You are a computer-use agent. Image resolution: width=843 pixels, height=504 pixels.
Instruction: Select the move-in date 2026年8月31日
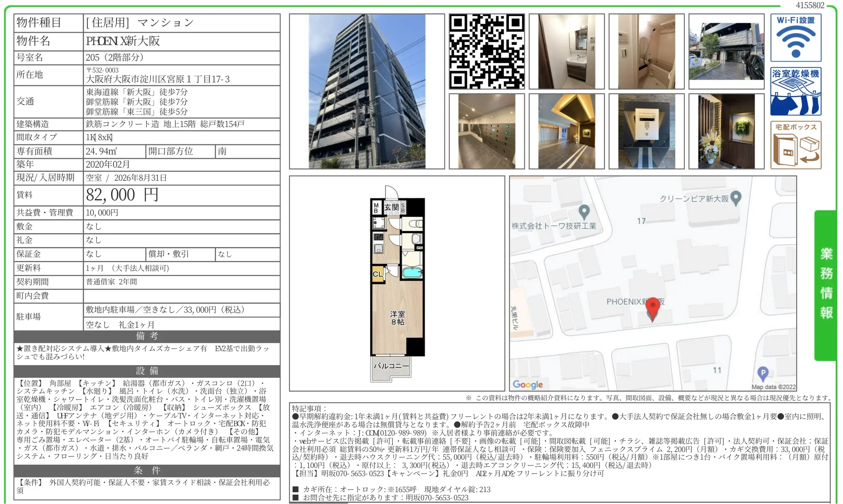tap(140, 178)
